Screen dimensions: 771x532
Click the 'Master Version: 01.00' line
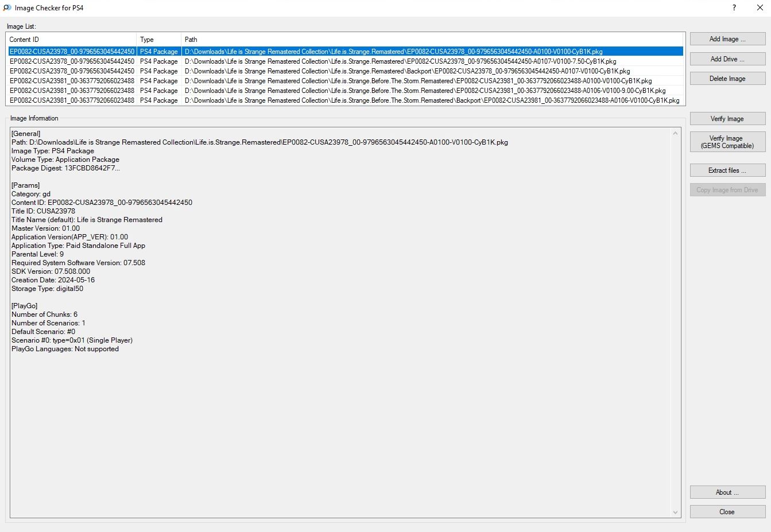46,228
